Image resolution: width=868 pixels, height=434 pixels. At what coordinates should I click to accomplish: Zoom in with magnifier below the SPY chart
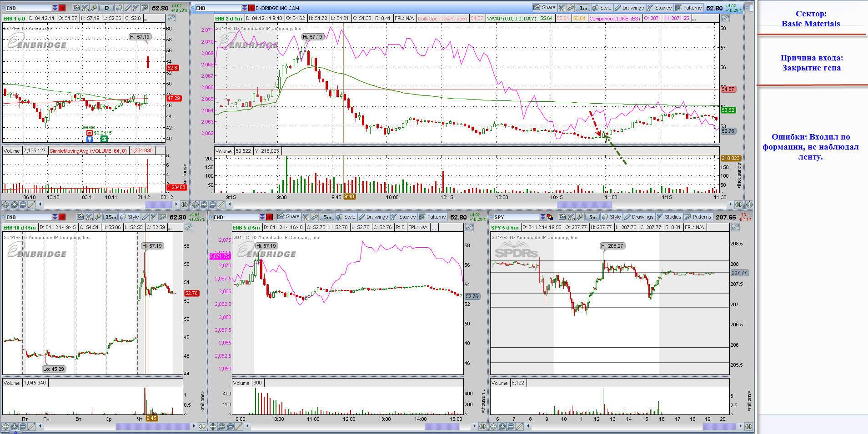coord(502,427)
